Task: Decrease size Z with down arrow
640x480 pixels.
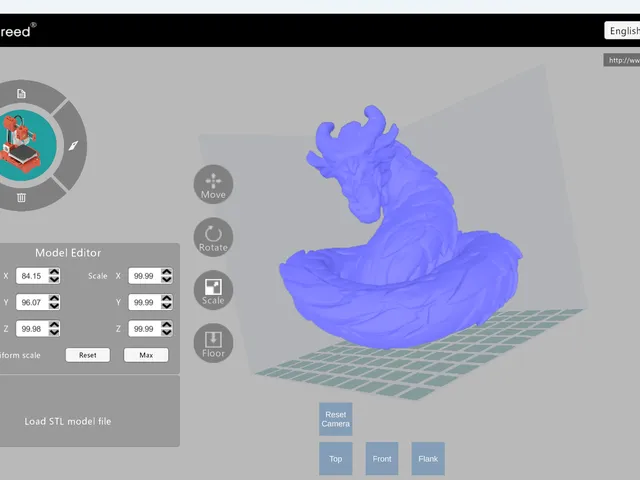Action: point(54,333)
